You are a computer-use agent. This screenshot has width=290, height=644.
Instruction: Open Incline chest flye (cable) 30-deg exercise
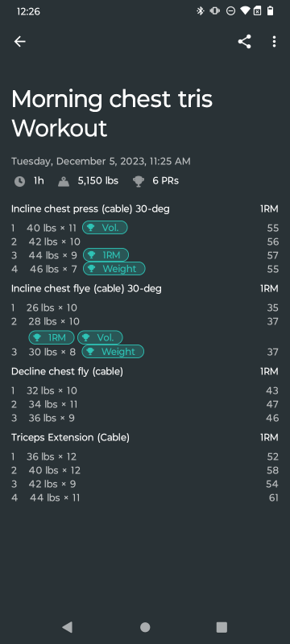tap(86, 289)
